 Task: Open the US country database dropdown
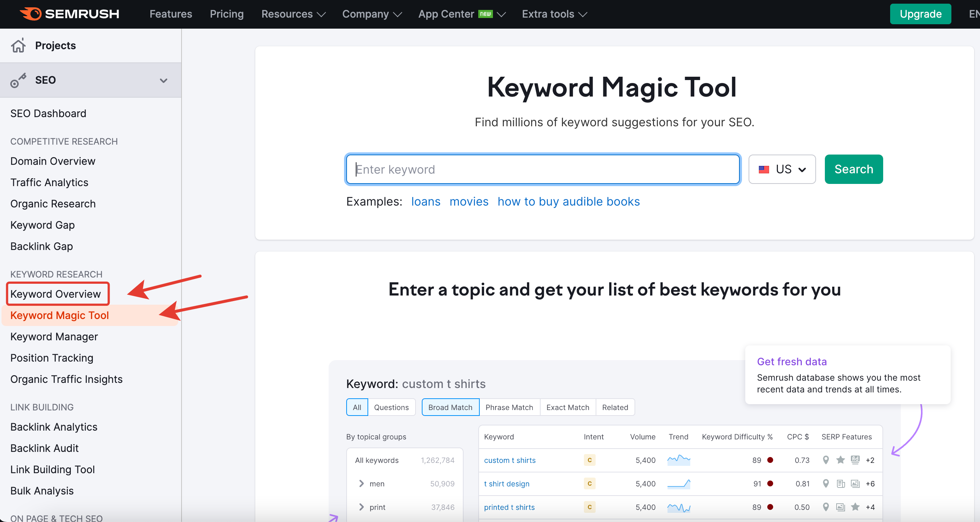782,170
